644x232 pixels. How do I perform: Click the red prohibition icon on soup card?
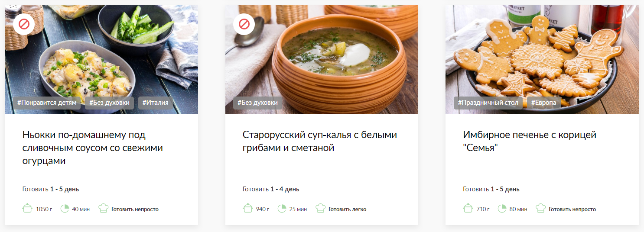pos(244,24)
